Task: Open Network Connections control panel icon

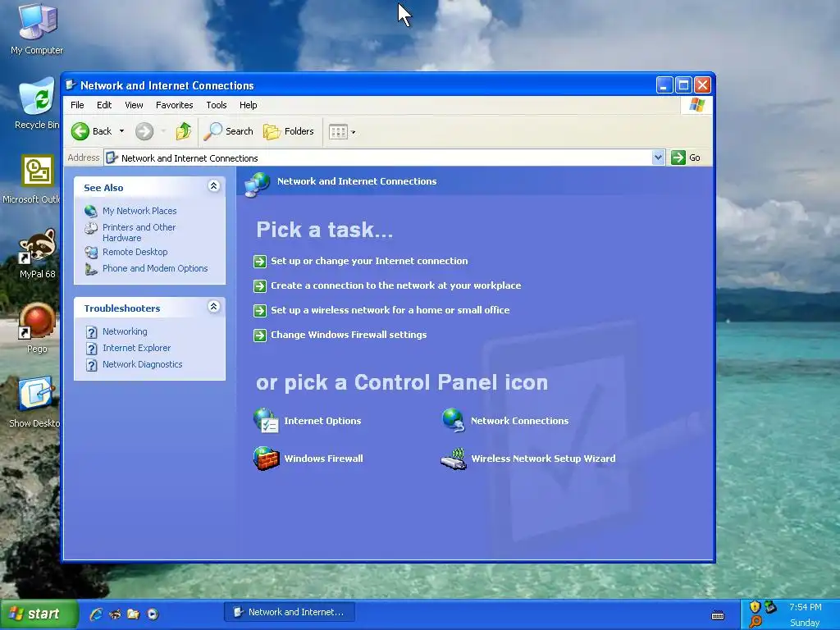Action: coord(454,421)
